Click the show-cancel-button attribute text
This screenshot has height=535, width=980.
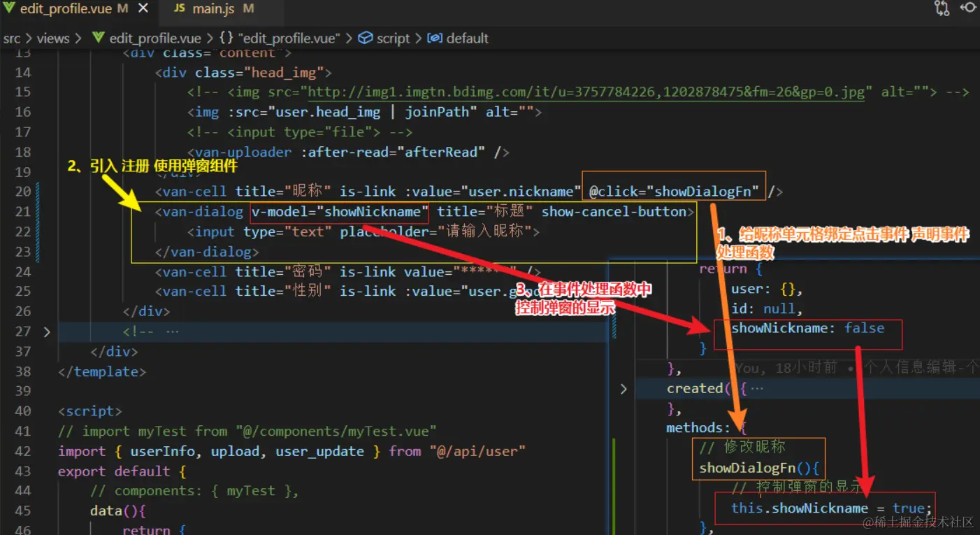click(615, 211)
